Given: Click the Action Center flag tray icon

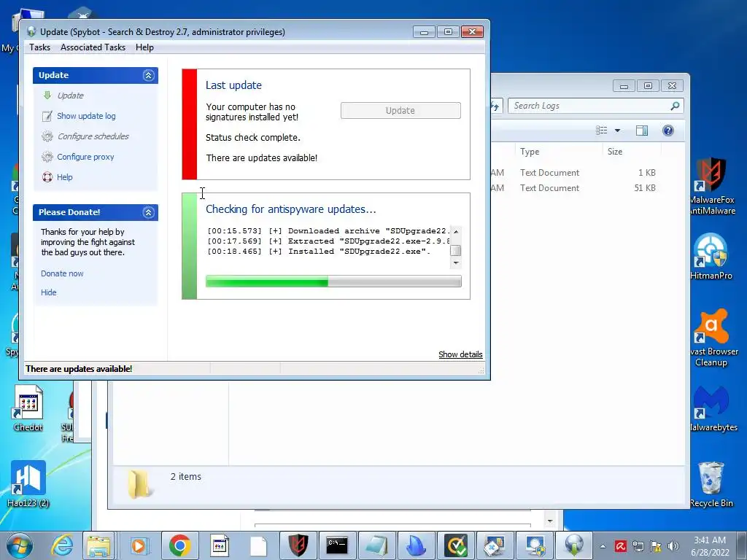Looking at the screenshot, I should click(656, 546).
